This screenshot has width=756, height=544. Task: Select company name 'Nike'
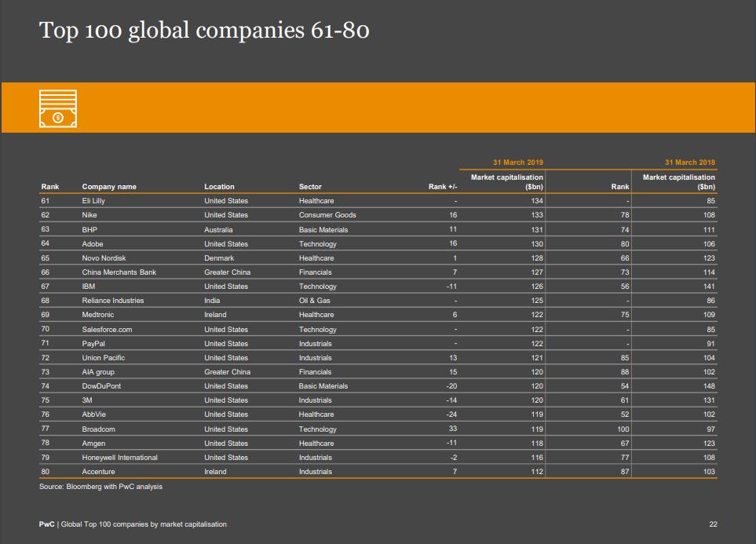[x=89, y=215]
